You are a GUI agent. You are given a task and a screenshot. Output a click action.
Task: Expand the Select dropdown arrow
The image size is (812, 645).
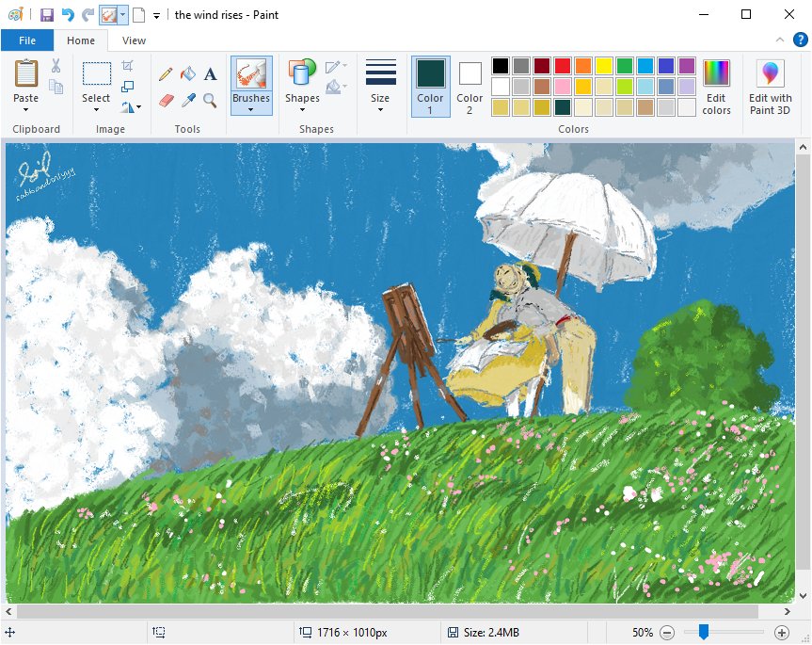96,110
